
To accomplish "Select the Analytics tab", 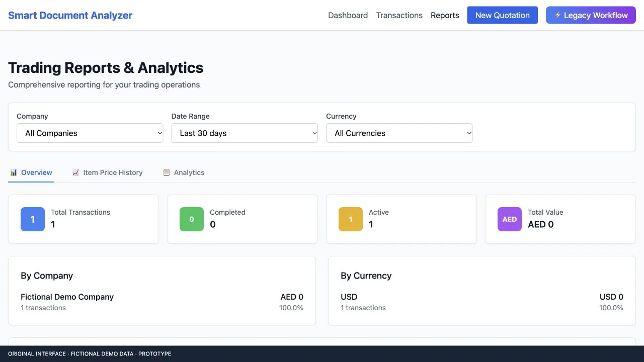I will [184, 172].
